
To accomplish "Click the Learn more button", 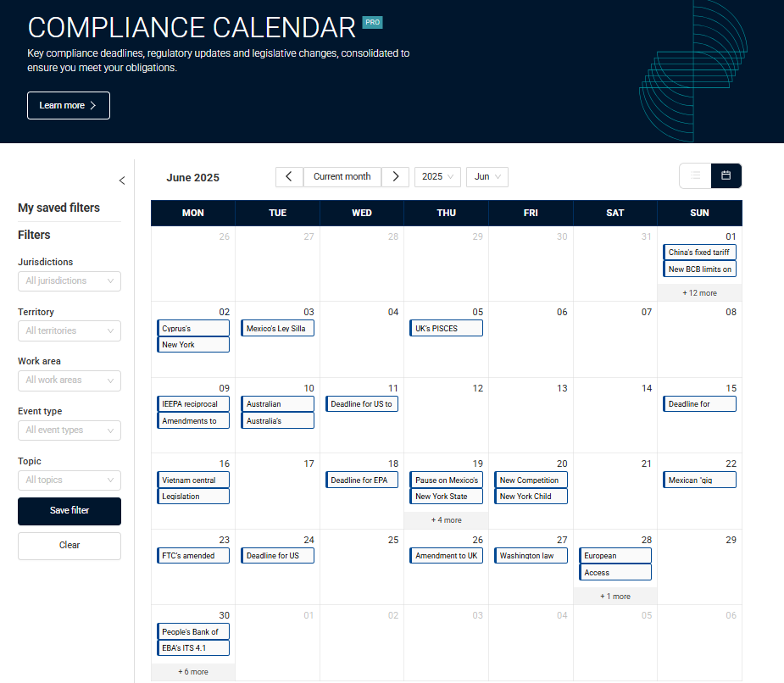I will [x=68, y=105].
